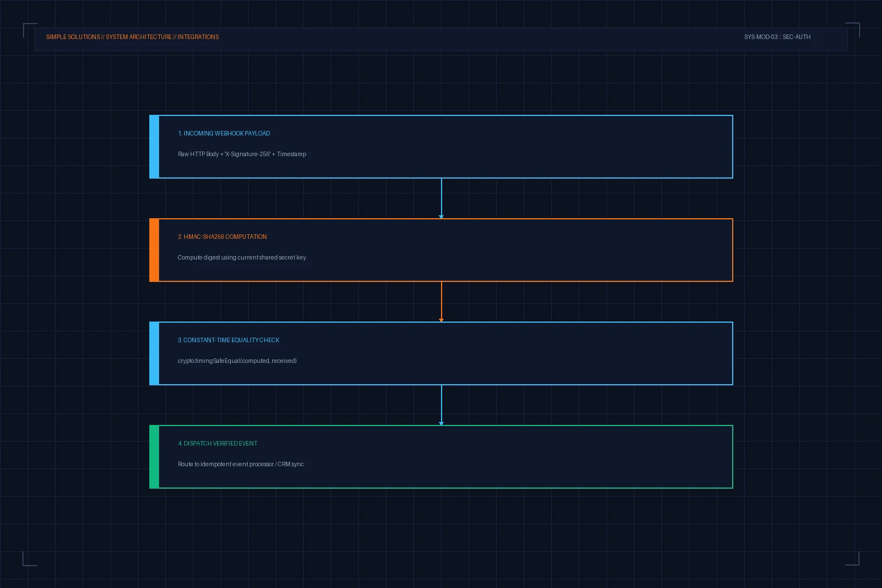Viewport: 882px width, 588px height.
Task: Click the text 'Raw HTTP Body + X-Signature-256 + Timestamp'
Action: [242, 154]
